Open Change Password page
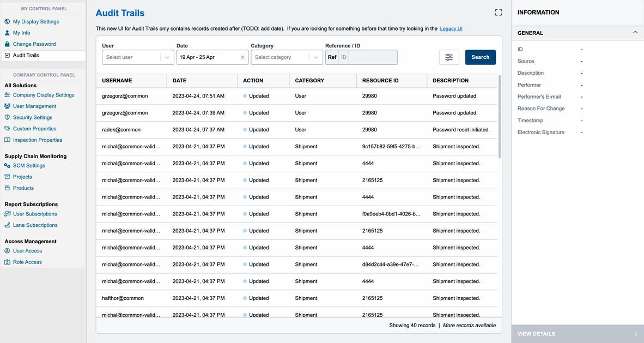The image size is (644, 343). [x=34, y=44]
